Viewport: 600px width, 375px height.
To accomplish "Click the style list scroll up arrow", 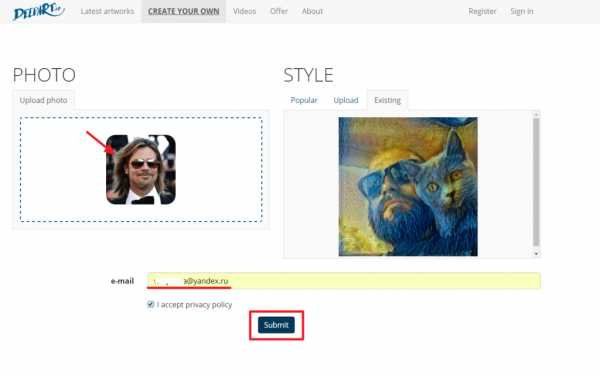I will click(536, 114).
